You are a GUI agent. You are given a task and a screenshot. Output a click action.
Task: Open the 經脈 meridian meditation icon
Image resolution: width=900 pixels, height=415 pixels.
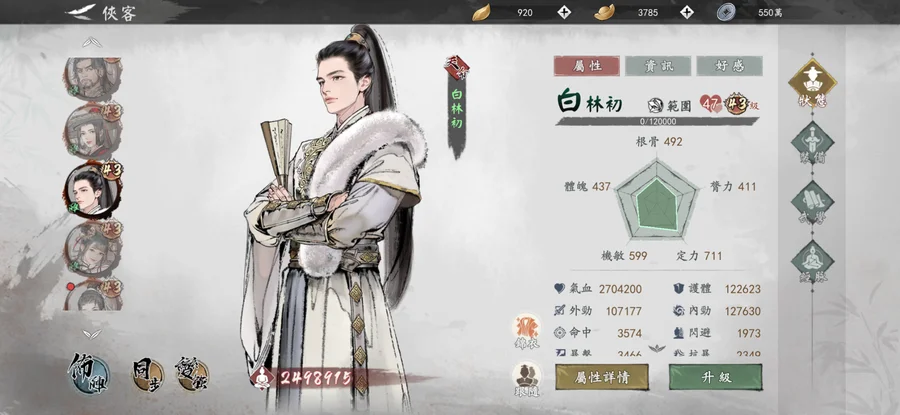812,262
